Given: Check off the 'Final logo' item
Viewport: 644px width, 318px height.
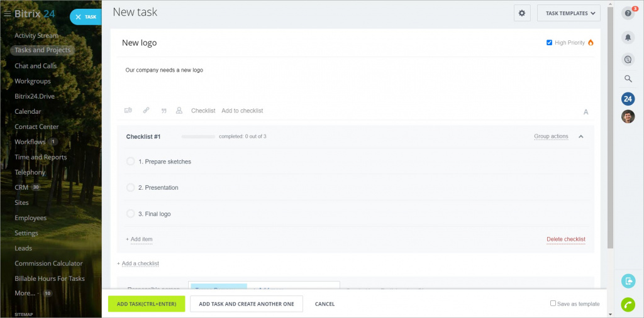Looking at the screenshot, I should click(x=131, y=214).
